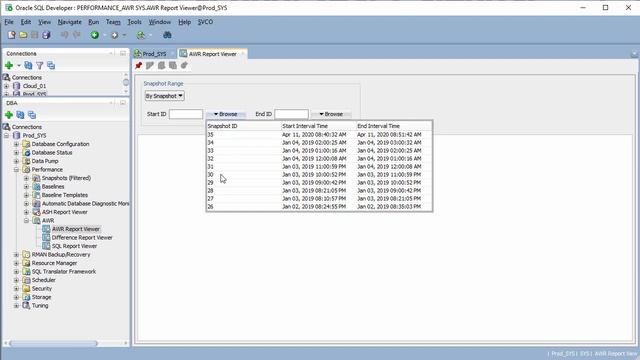Select snapshot ID 35 row
640x360 pixels.
(x=319, y=135)
